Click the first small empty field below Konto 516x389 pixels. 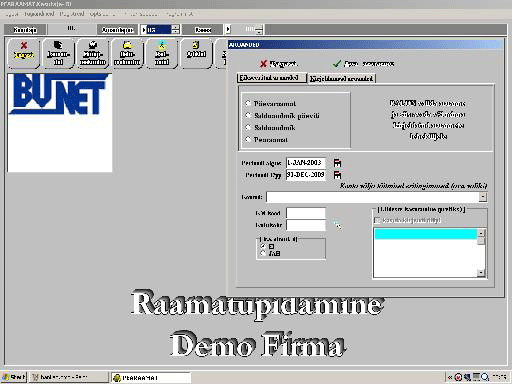coord(306,213)
